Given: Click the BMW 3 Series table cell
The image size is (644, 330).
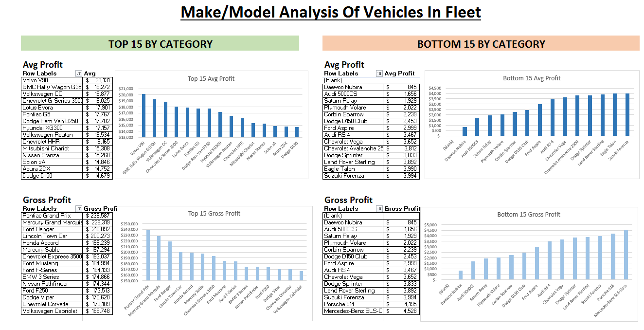Looking at the screenshot, I should pos(52,277).
